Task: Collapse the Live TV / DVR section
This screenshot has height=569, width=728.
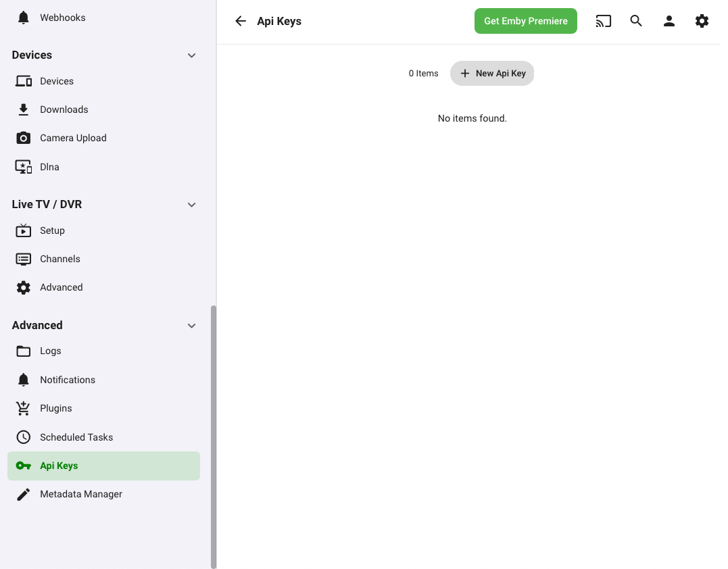Action: pos(191,205)
